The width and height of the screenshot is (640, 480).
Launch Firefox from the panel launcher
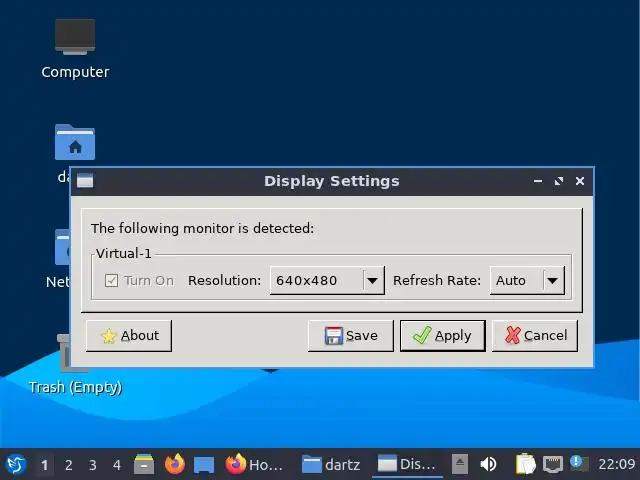point(175,464)
